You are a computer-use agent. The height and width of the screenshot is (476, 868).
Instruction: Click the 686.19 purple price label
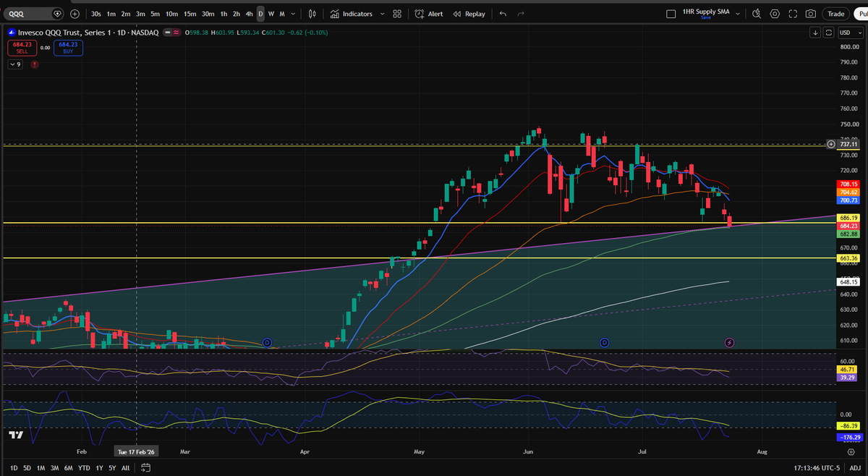click(848, 218)
